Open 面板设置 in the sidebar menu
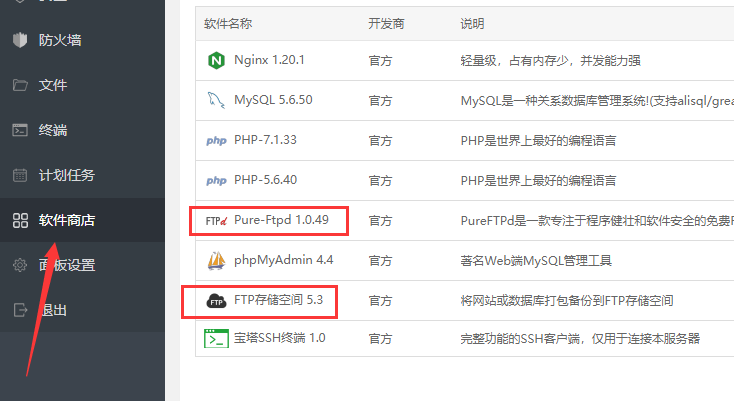This screenshot has width=734, height=401. [x=67, y=265]
